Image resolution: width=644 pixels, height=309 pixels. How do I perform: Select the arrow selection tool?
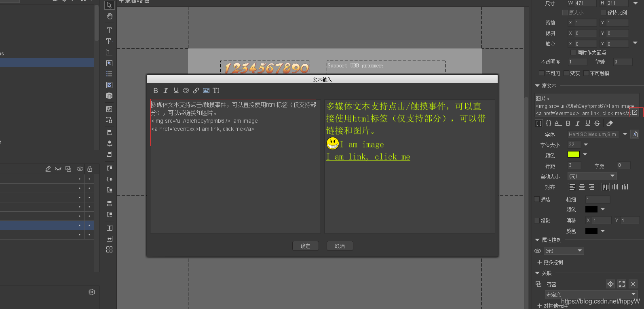click(x=109, y=5)
